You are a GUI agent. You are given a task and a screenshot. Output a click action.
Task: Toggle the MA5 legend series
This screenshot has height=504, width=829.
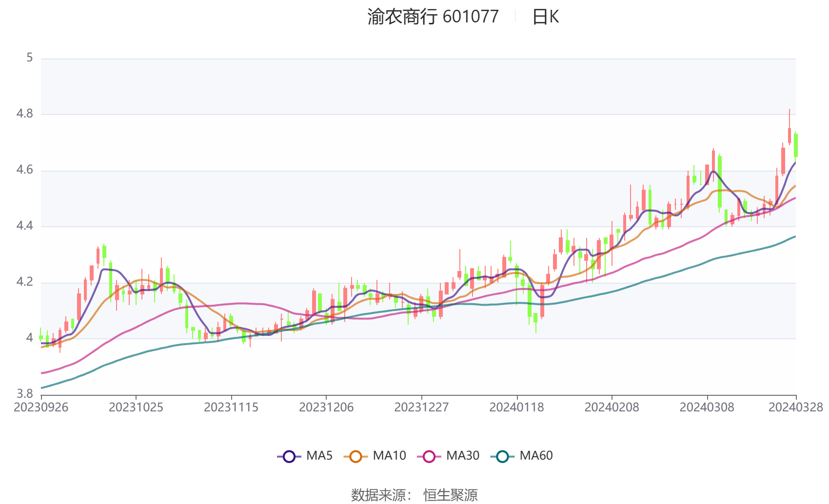[305, 456]
